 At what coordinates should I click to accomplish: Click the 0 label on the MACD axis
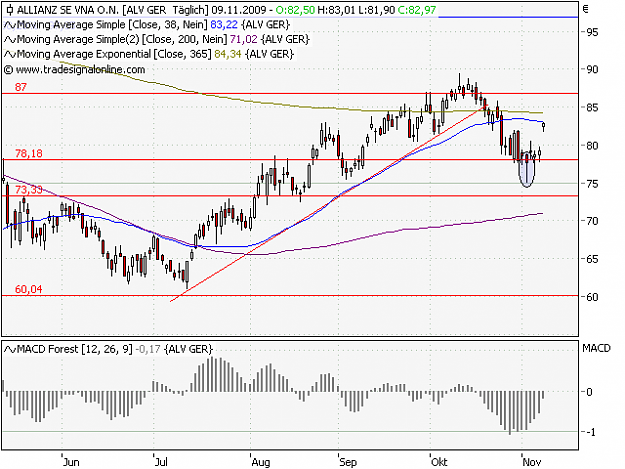590,392
